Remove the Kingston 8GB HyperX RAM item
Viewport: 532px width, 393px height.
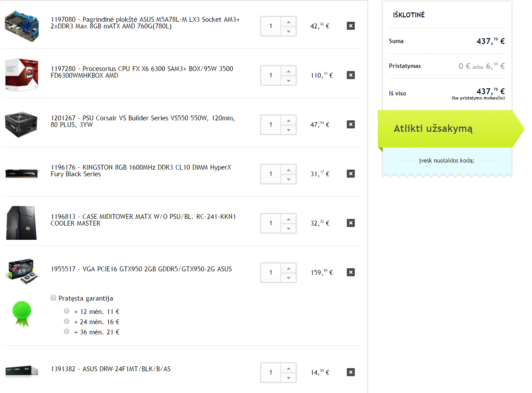coord(351,174)
